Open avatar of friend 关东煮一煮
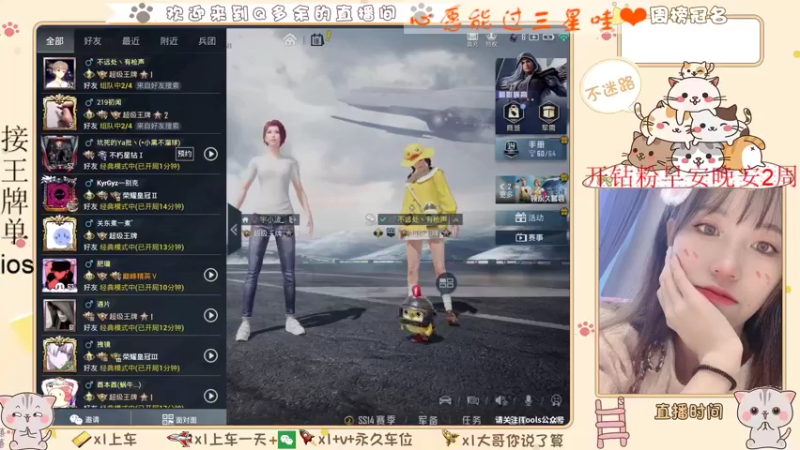The width and height of the screenshot is (800, 450). [60, 234]
